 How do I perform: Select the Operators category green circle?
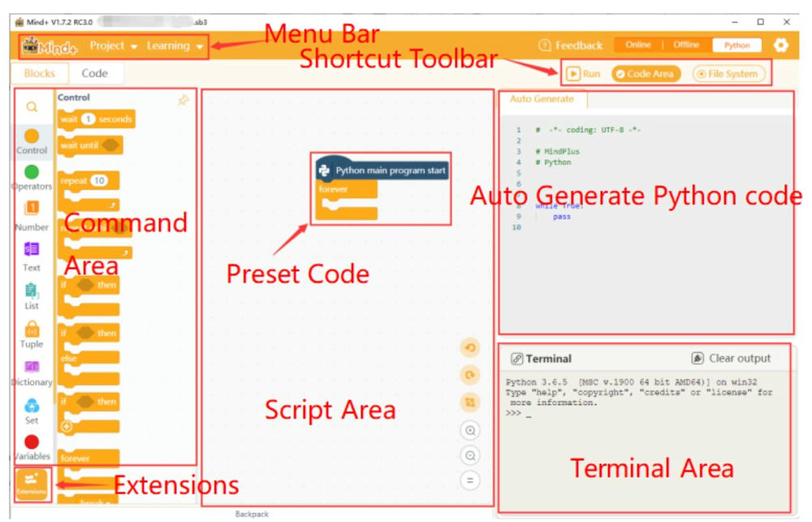click(x=32, y=172)
